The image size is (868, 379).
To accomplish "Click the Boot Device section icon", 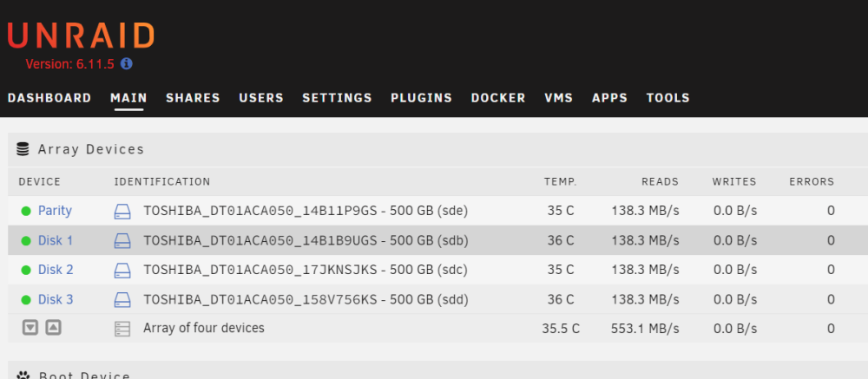I will coord(23,376).
